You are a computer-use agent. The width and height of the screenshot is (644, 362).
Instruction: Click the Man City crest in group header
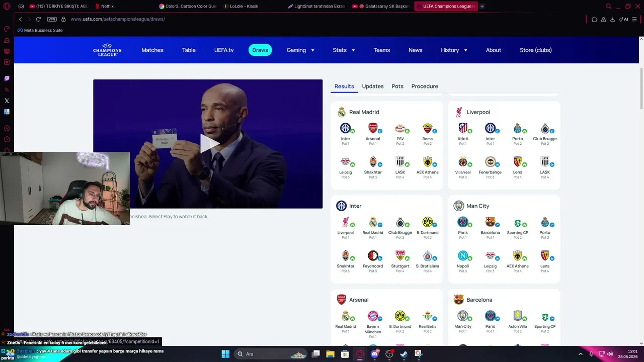tap(459, 206)
